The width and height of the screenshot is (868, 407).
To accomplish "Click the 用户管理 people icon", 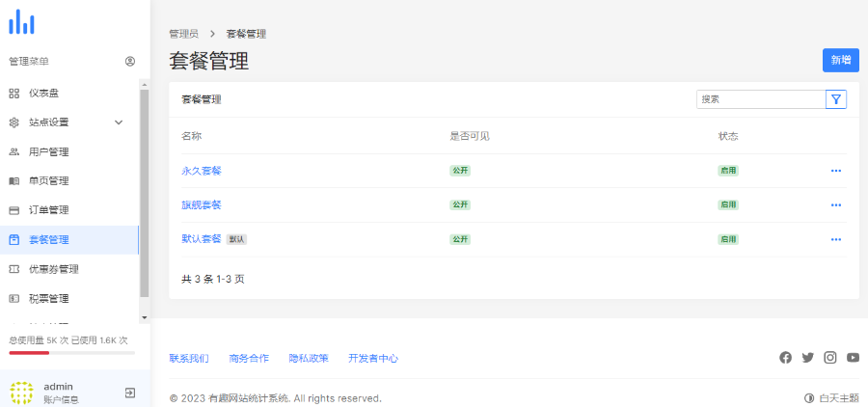I will tap(14, 152).
